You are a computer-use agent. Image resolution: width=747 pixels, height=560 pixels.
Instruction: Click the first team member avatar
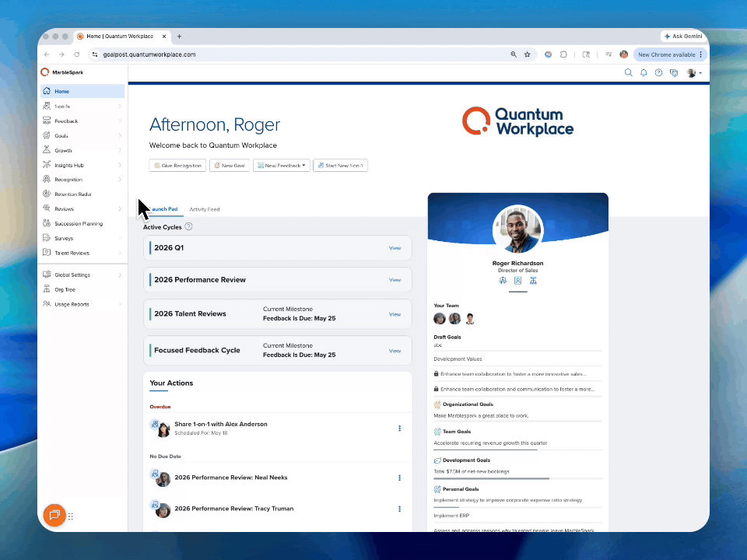click(440, 319)
